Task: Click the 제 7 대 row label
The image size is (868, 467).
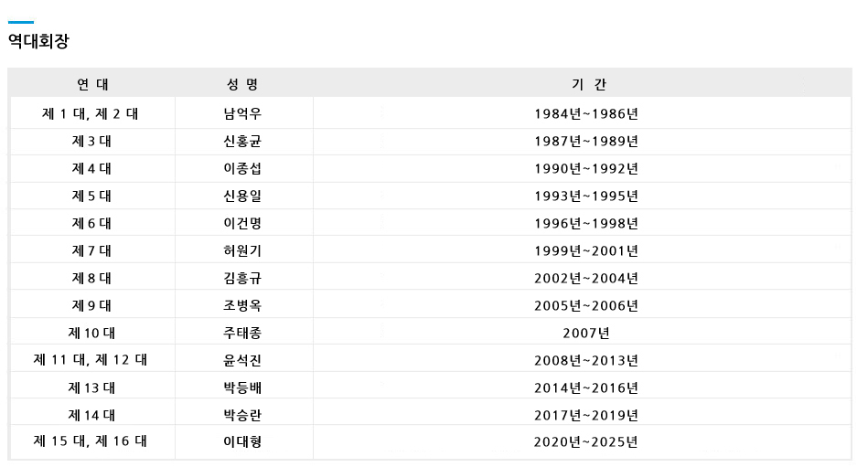Action: pos(91,251)
